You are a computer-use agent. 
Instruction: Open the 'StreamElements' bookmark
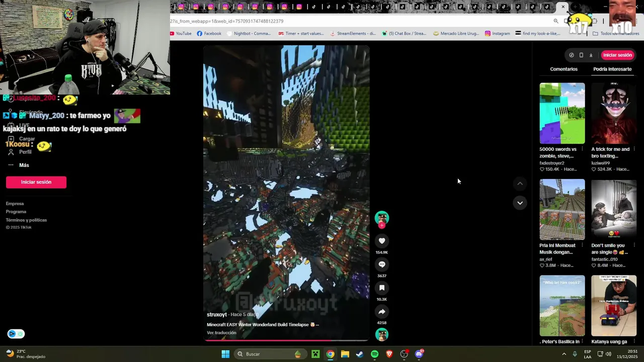[353, 34]
